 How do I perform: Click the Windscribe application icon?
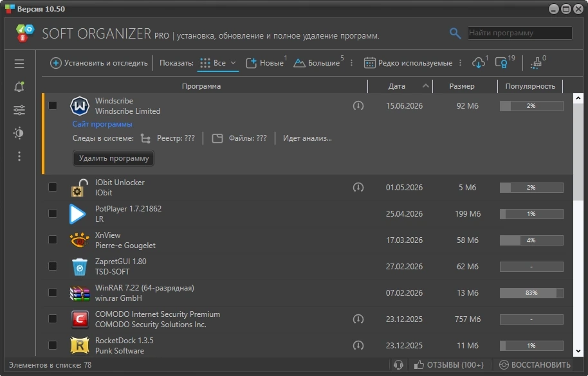(x=80, y=106)
